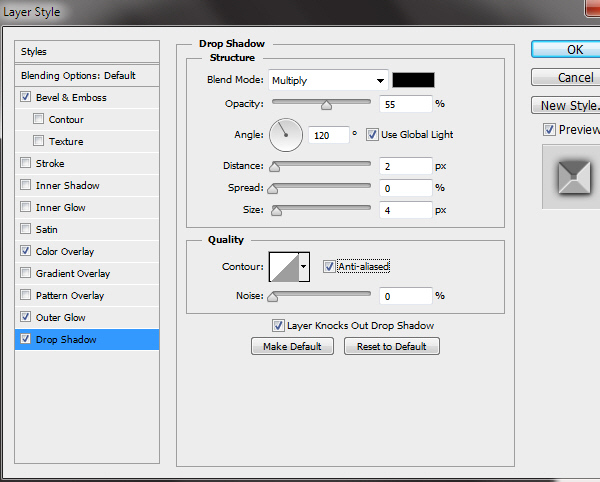Click the Make Default button
The image size is (600, 482).
coord(292,346)
